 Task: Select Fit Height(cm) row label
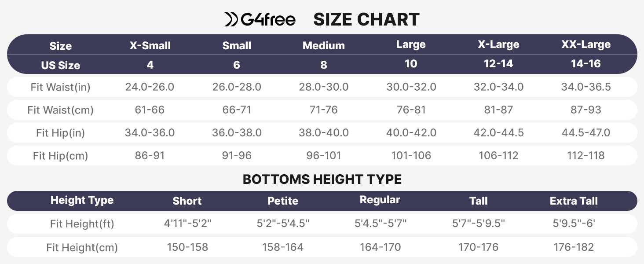pos(82,248)
